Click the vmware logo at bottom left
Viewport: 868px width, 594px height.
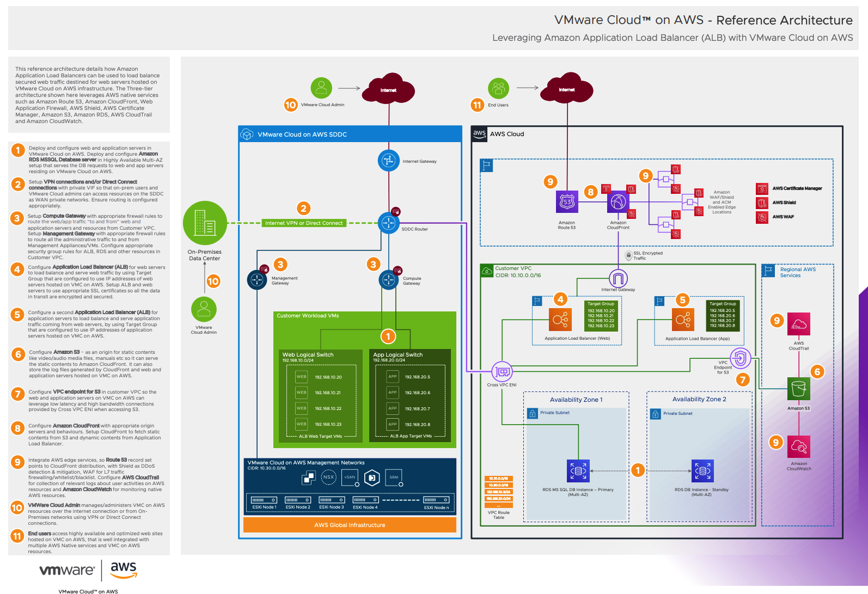point(66,570)
